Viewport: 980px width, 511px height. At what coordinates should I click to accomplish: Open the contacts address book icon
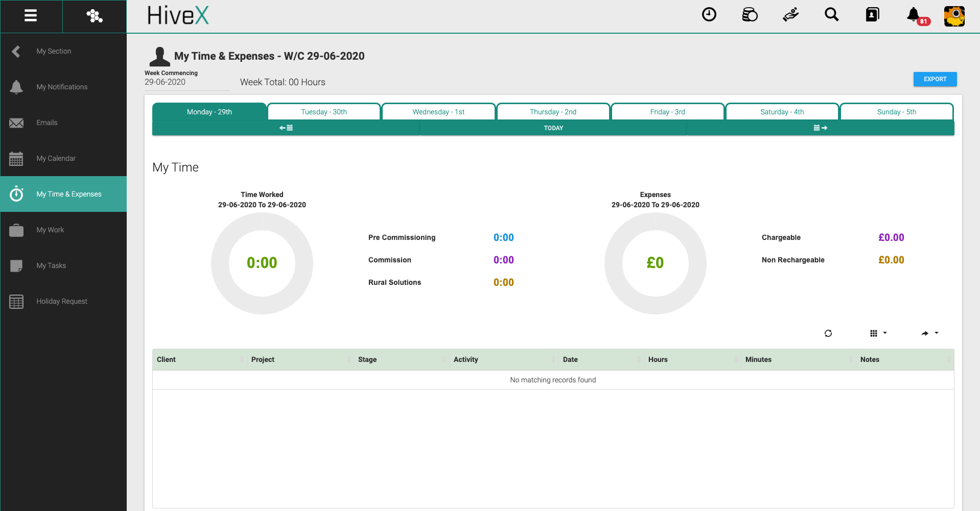point(872,15)
